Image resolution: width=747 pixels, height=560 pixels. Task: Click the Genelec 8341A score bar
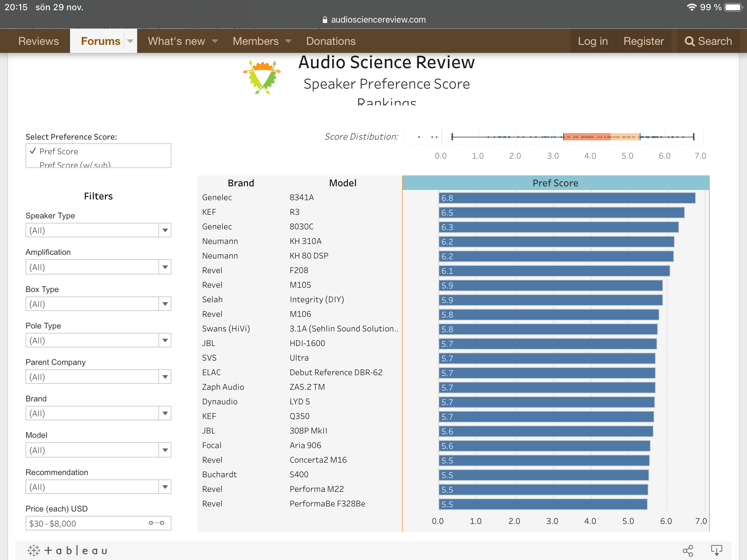567,198
